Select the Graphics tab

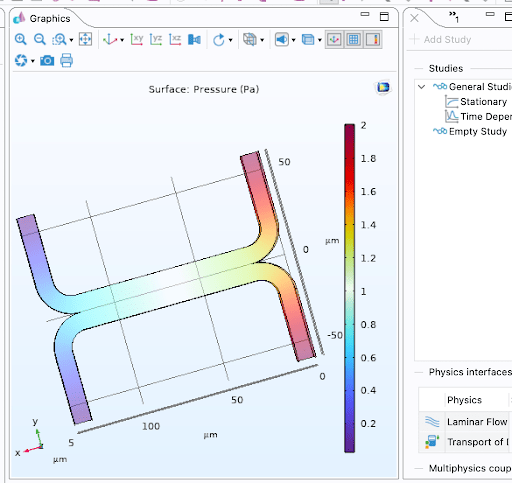click(42, 18)
